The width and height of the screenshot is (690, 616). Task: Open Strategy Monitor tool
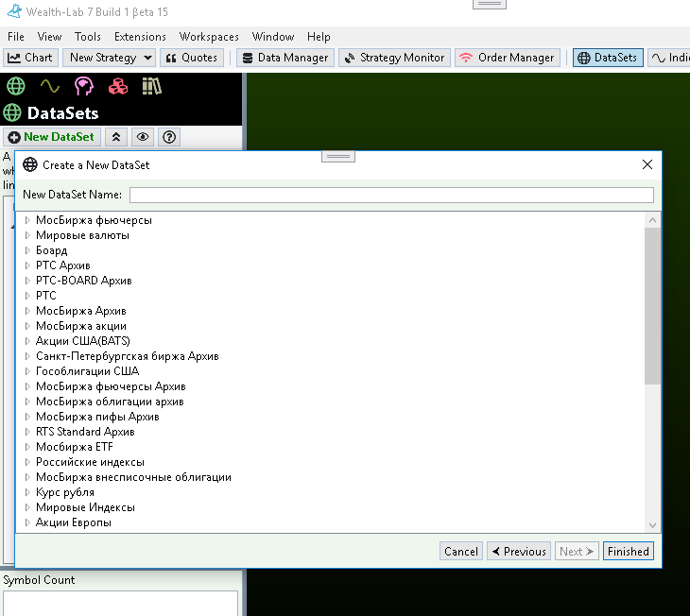coord(394,58)
